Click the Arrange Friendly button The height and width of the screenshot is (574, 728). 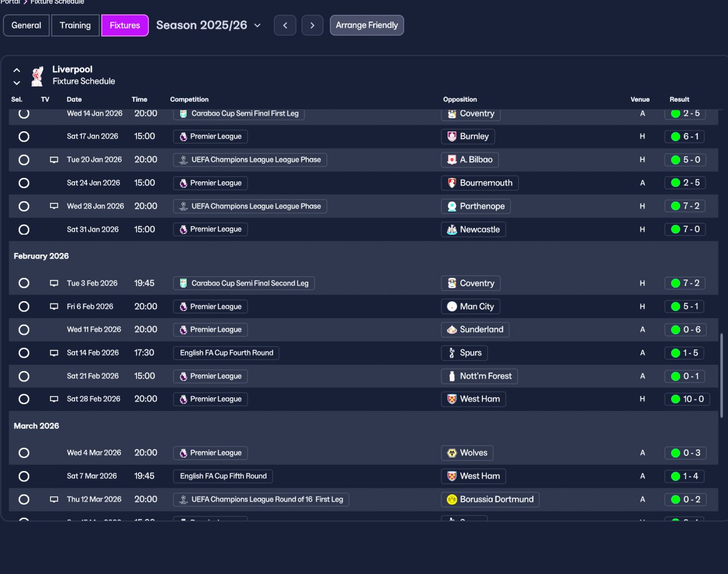pos(367,25)
